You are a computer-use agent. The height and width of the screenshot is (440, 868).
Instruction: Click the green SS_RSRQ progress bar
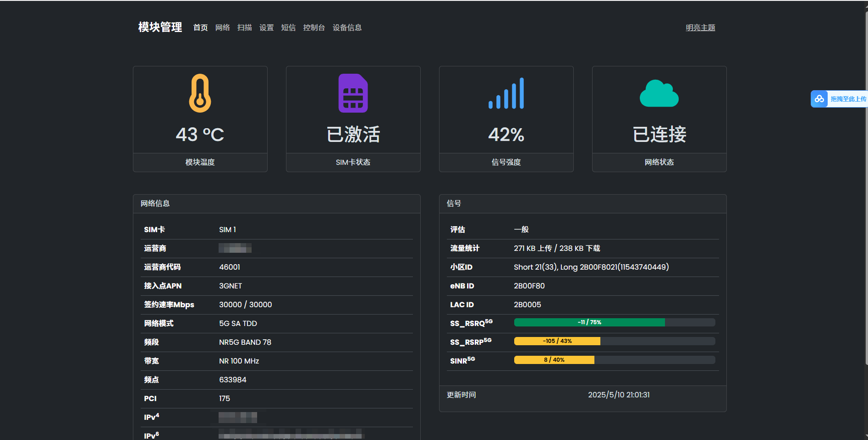click(589, 322)
